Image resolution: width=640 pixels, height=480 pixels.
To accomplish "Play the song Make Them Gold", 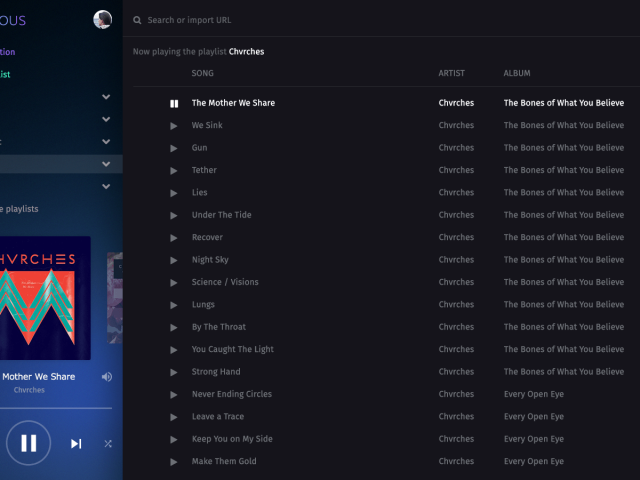I will (x=174, y=462).
